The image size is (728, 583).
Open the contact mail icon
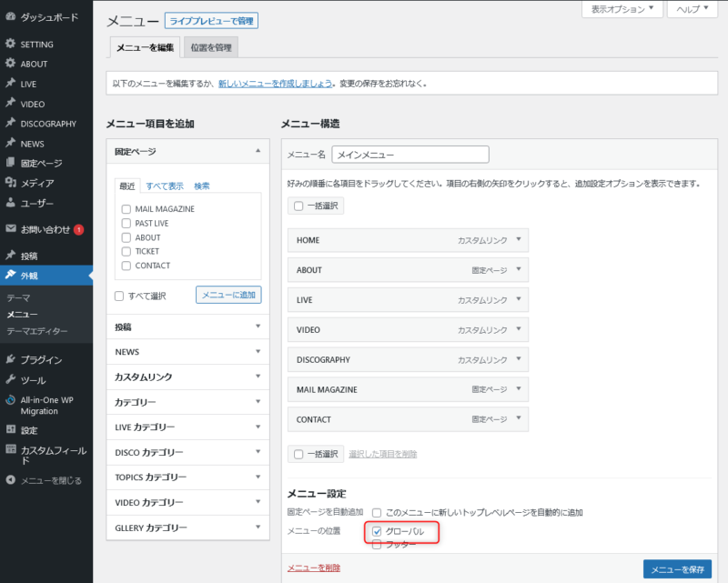11,229
